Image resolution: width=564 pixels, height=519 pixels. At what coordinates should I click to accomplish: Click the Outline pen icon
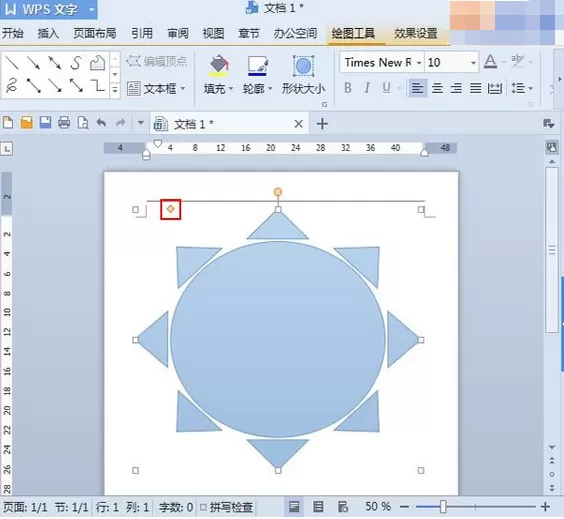pyautogui.click(x=258, y=66)
